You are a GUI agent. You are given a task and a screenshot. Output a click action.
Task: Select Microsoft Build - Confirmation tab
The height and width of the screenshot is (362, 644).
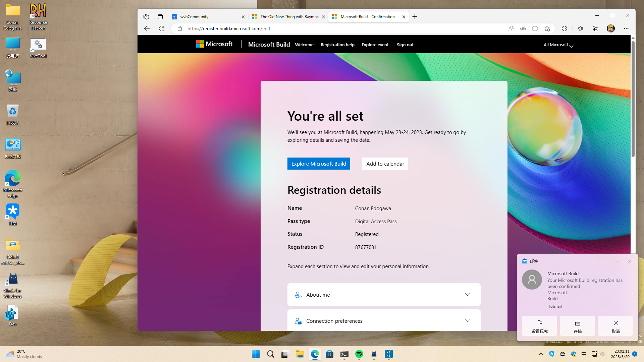tap(368, 17)
